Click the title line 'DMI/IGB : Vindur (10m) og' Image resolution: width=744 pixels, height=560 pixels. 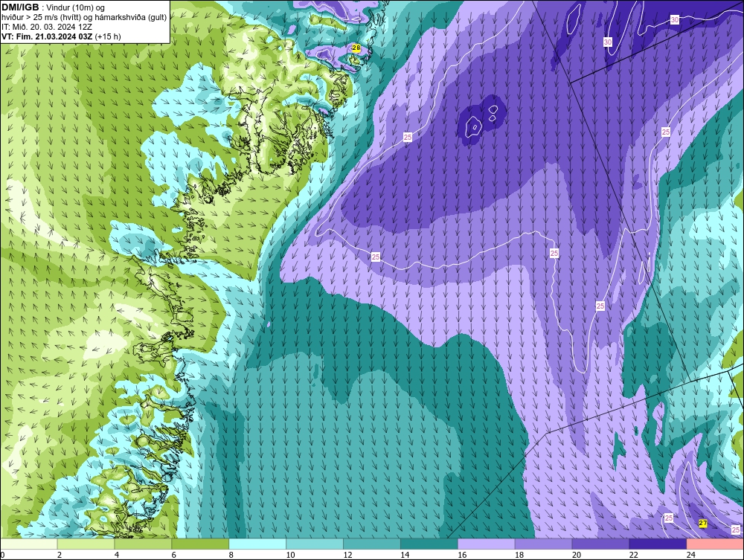click(54, 7)
